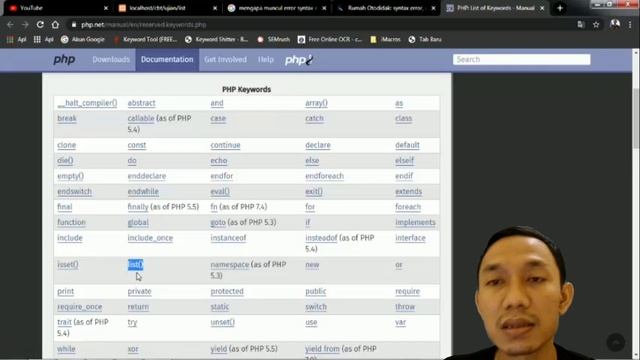
Task: Open the Keyword Shitter bookmark
Action: point(216,40)
